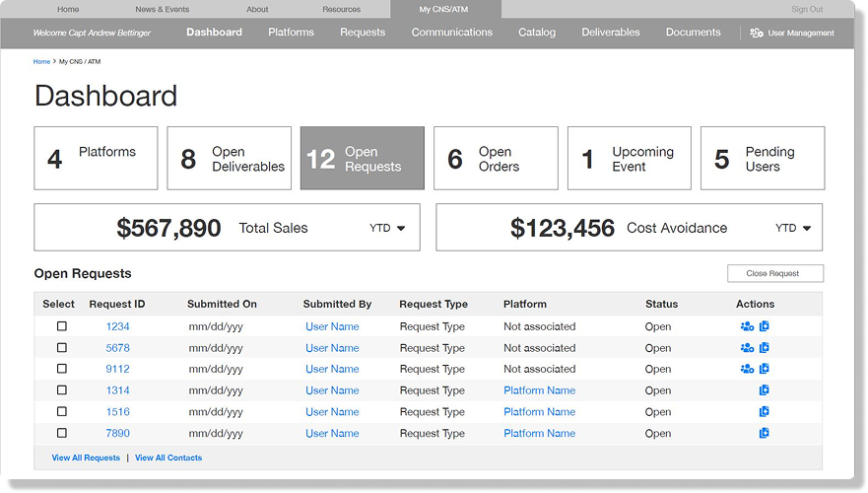
Task: Click the group/users icon for request 9112
Action: pos(747,369)
